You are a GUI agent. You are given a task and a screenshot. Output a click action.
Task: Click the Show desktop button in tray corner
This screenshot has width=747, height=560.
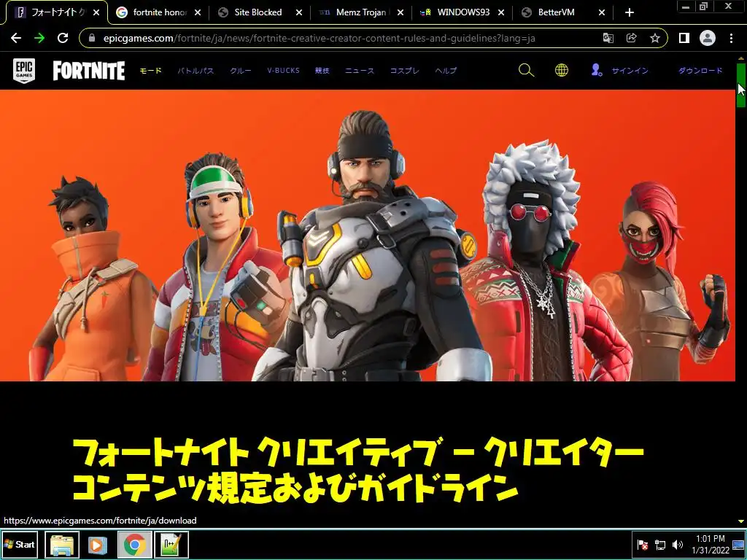[738, 544]
